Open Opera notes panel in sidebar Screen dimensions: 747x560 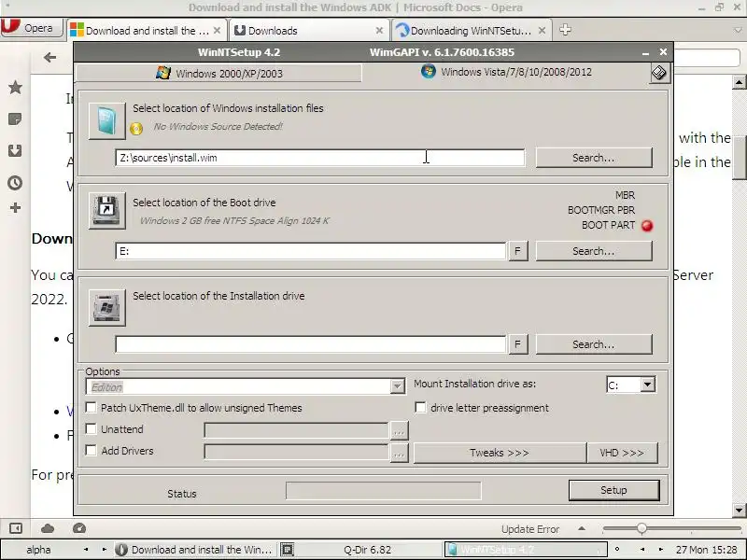tap(15, 119)
